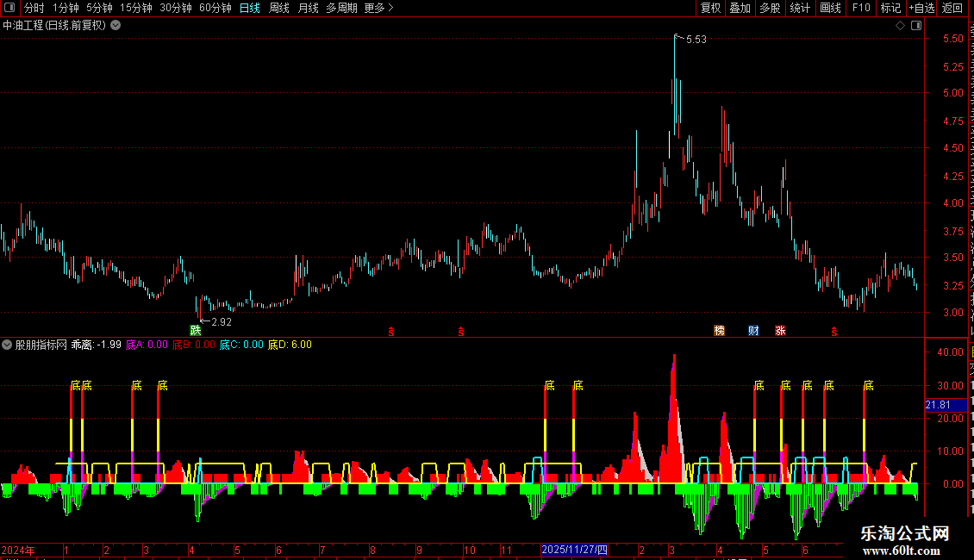
Task: Toggle the right side panel icon
Action: [x=916, y=26]
